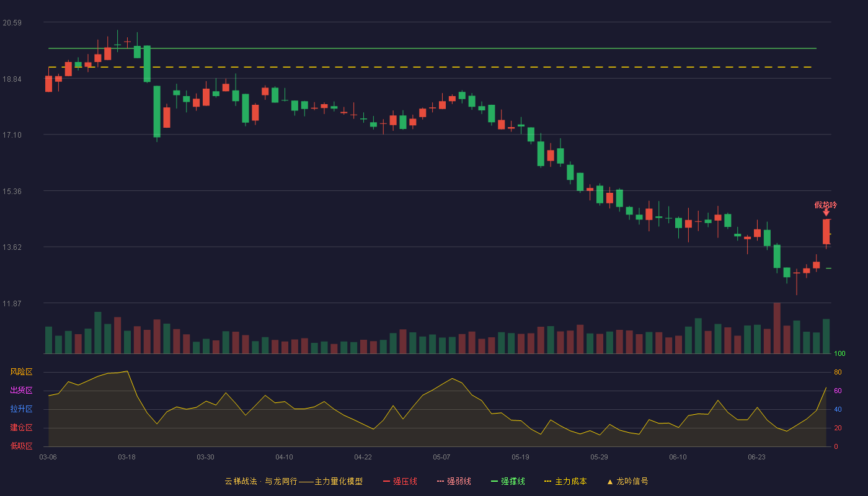This screenshot has width=868, height=496.
Task: Click the 13.62 price axis label
Action: click(12, 247)
